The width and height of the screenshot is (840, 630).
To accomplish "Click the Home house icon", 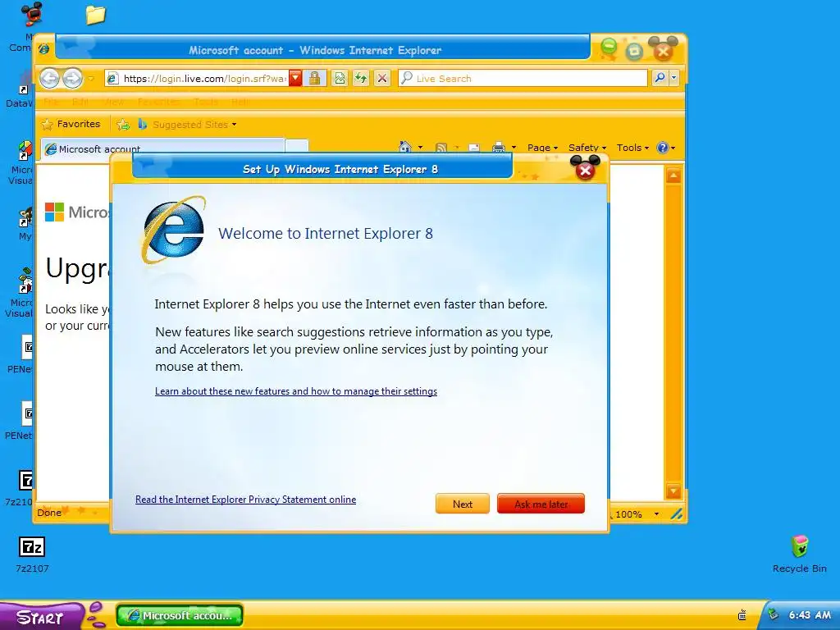I will click(x=405, y=147).
